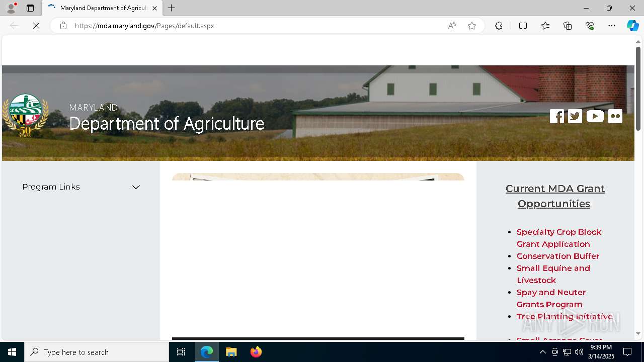Click the browser profile avatar icon

pos(11,8)
